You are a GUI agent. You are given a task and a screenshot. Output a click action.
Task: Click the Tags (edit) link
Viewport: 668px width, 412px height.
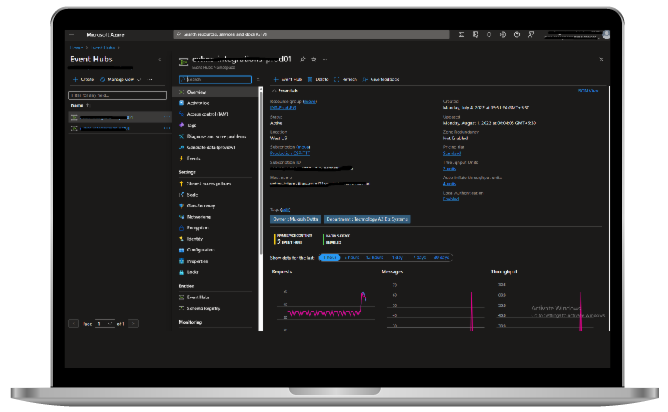[285, 210]
